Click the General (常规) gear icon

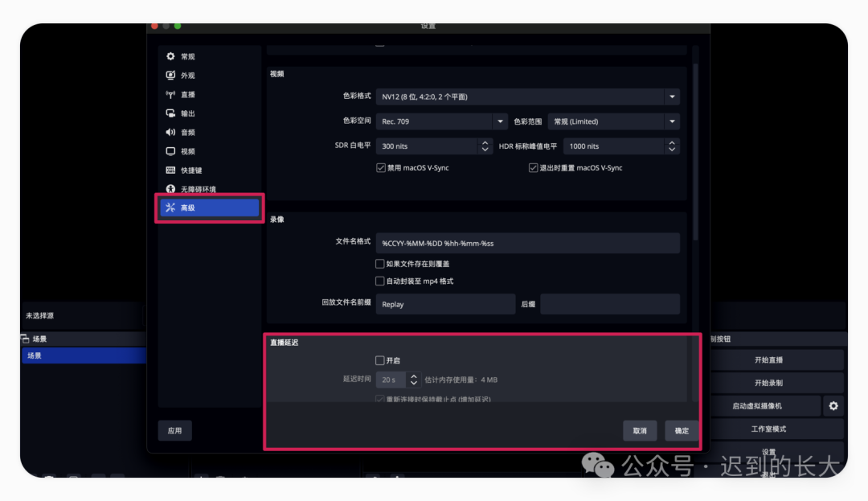(x=170, y=56)
